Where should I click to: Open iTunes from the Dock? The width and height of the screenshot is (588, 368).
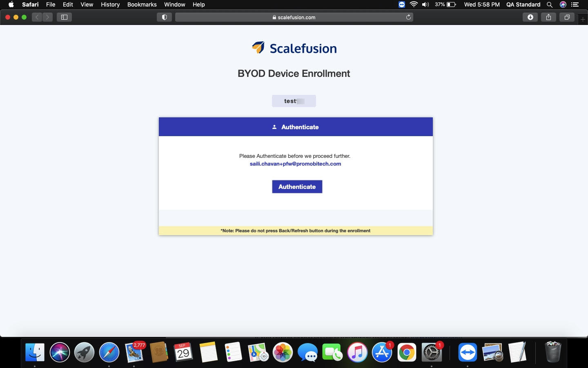pyautogui.click(x=357, y=352)
